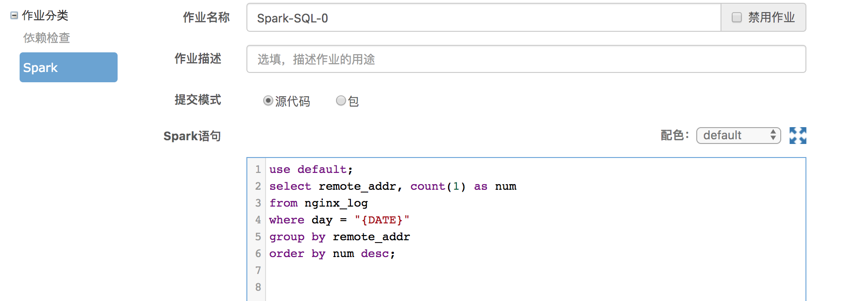Click the 作业描述 description input field
Image resolution: width=868 pixels, height=301 pixels.
click(526, 59)
